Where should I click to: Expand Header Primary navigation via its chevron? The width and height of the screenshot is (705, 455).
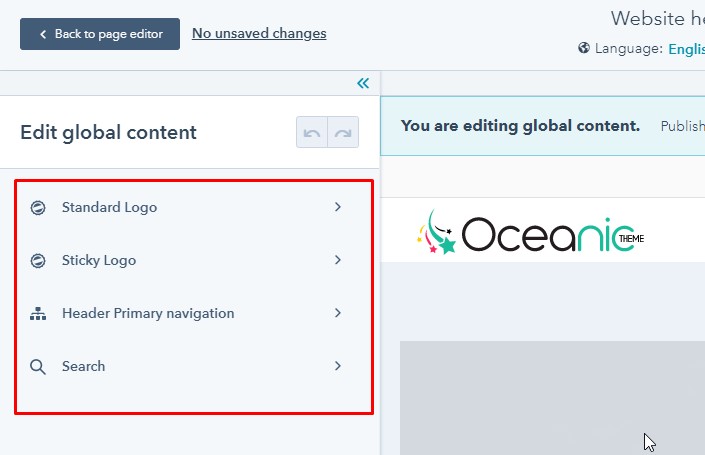click(338, 313)
